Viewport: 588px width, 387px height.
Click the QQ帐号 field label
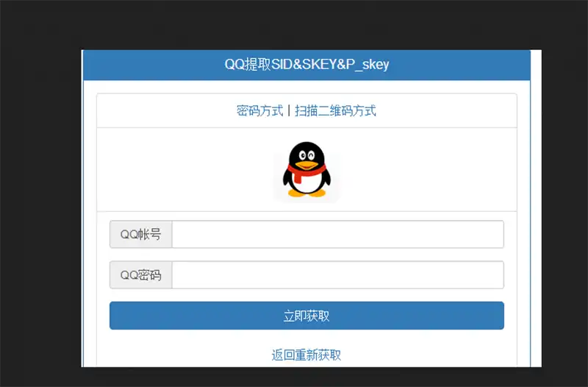(x=140, y=234)
